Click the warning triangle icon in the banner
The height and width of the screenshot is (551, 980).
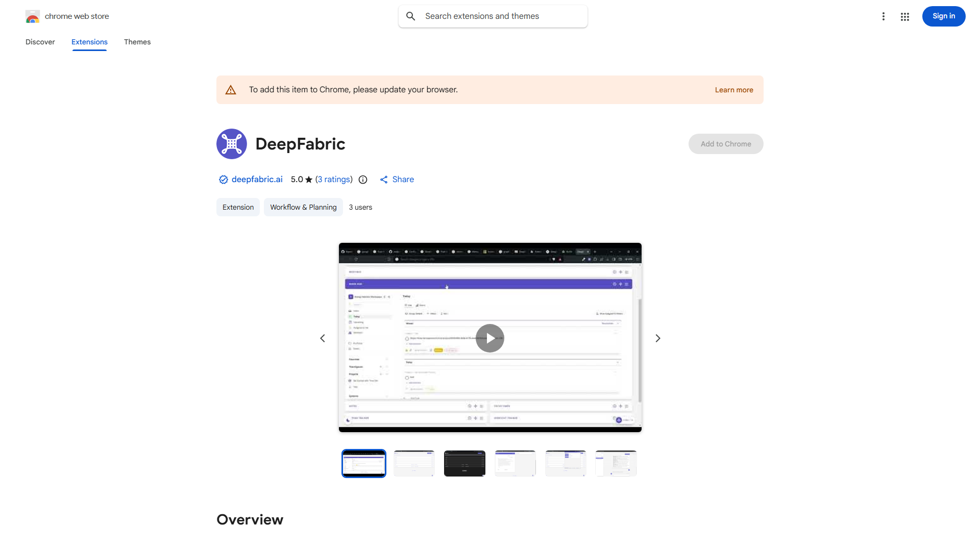point(231,89)
